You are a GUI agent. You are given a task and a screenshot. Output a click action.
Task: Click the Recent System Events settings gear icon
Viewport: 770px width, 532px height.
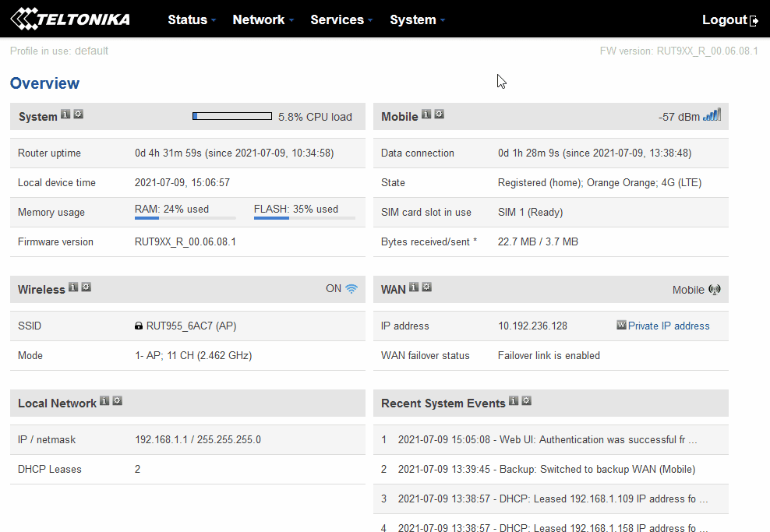point(526,401)
